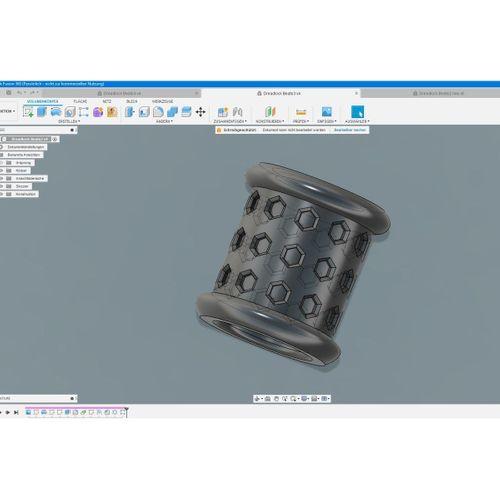Click the Look At icon in navigation bar
The width and height of the screenshot is (500, 500).
click(268, 399)
